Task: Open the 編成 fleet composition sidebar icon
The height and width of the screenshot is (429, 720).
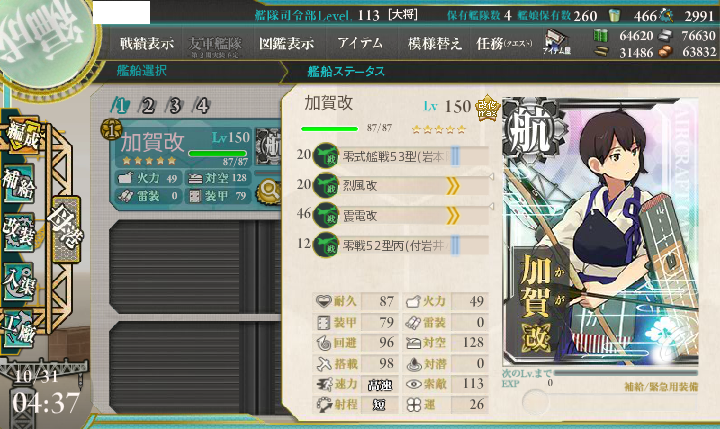Action: click(22, 135)
